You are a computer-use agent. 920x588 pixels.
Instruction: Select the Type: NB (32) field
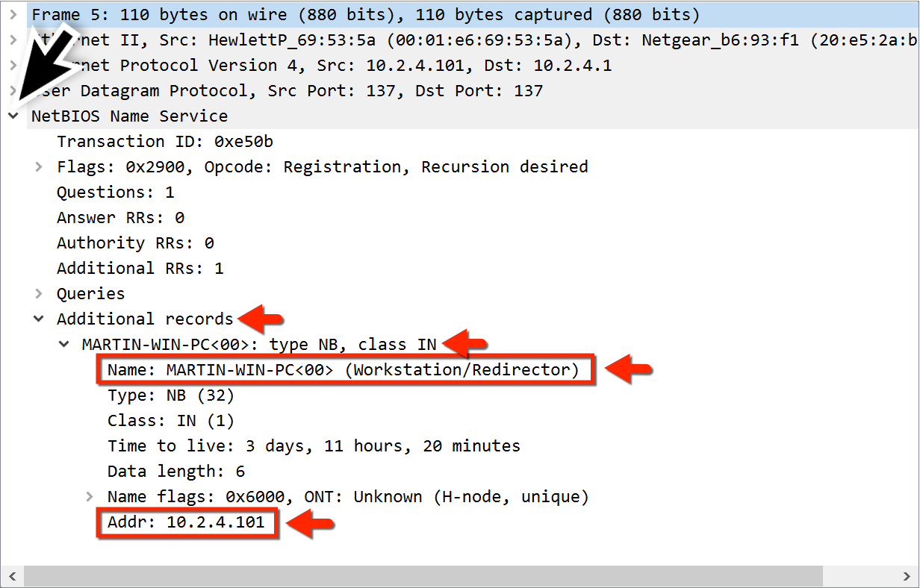click(171, 395)
